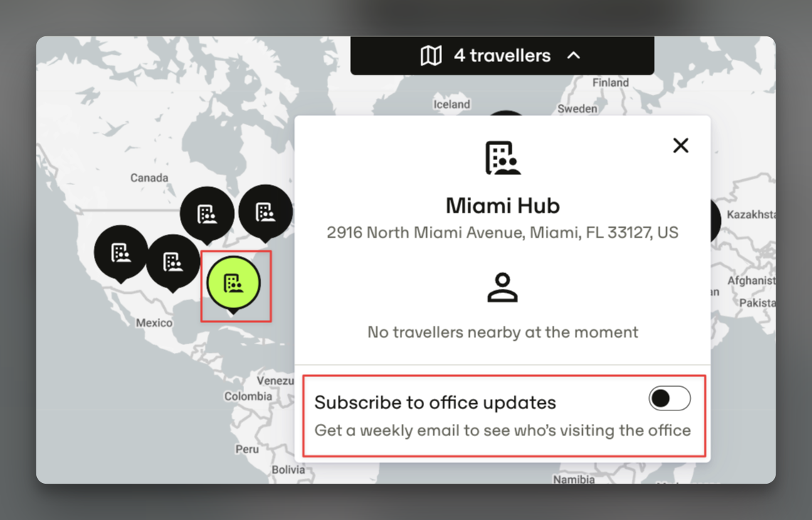Screen dimensions: 812x520
Task: Select the highlighted green Miami Hub map pin
Action: [x=233, y=284]
